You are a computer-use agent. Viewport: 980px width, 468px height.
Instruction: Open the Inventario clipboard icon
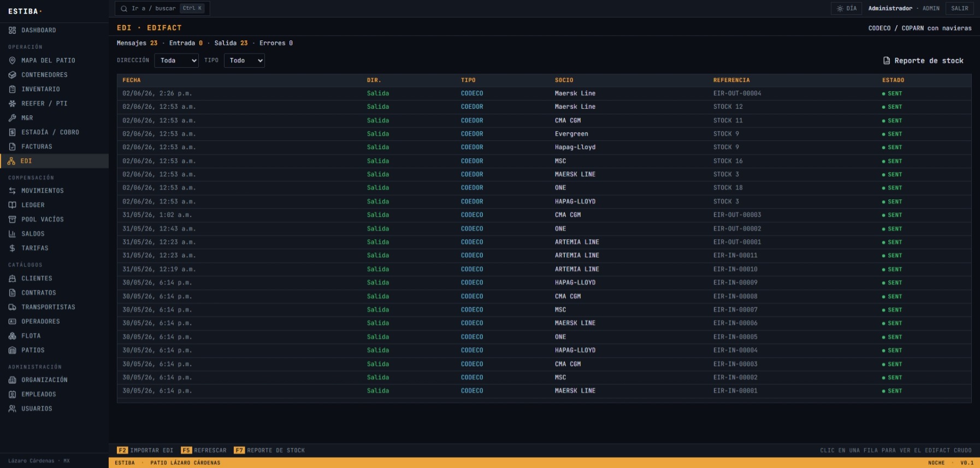(x=12, y=89)
